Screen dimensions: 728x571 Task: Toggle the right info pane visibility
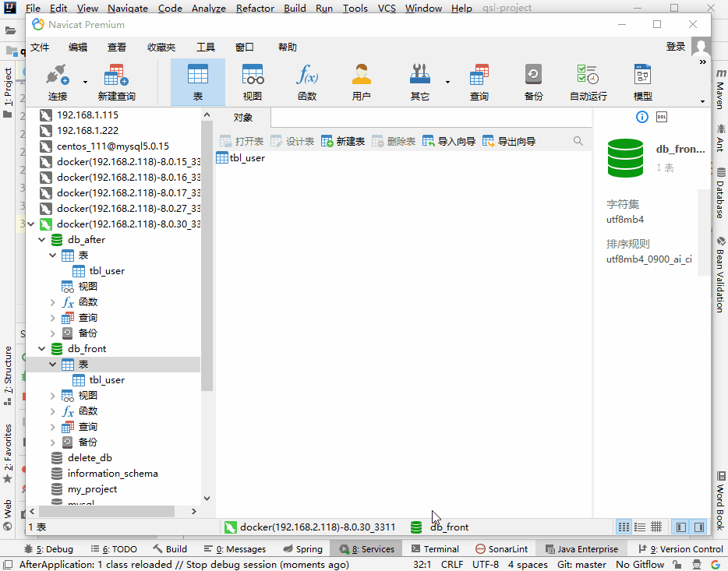tap(698, 527)
